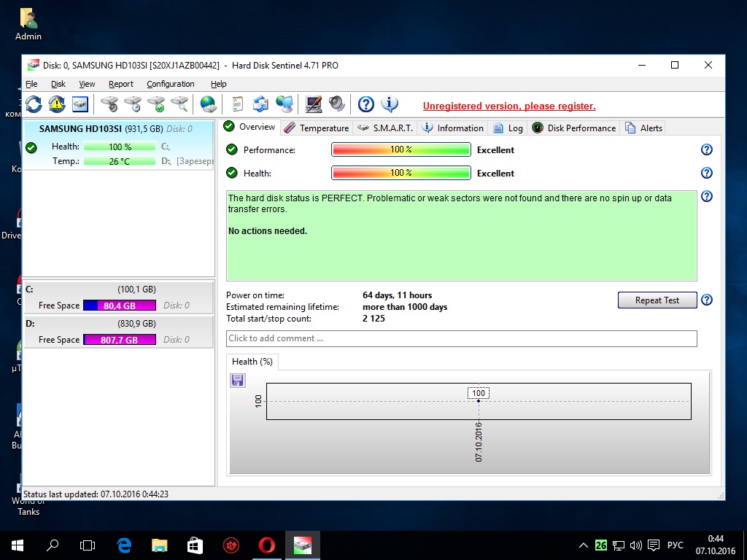Click the speaker sound toolbar icon
This screenshot has width=747, height=560.
coord(336,104)
